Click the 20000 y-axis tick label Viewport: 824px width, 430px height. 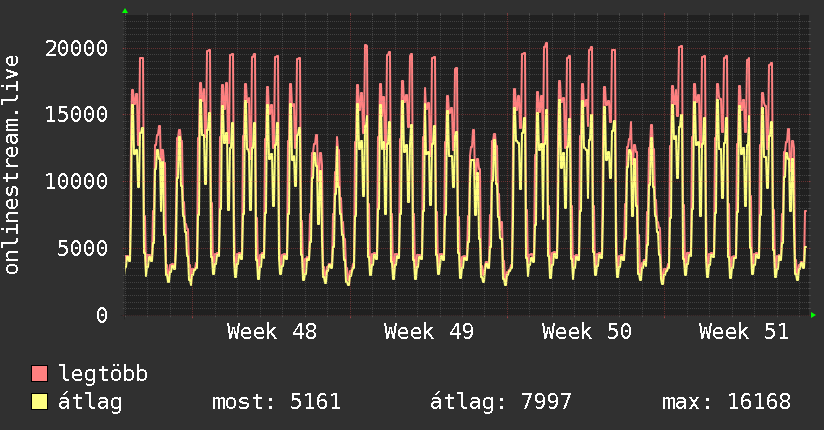click(76, 48)
